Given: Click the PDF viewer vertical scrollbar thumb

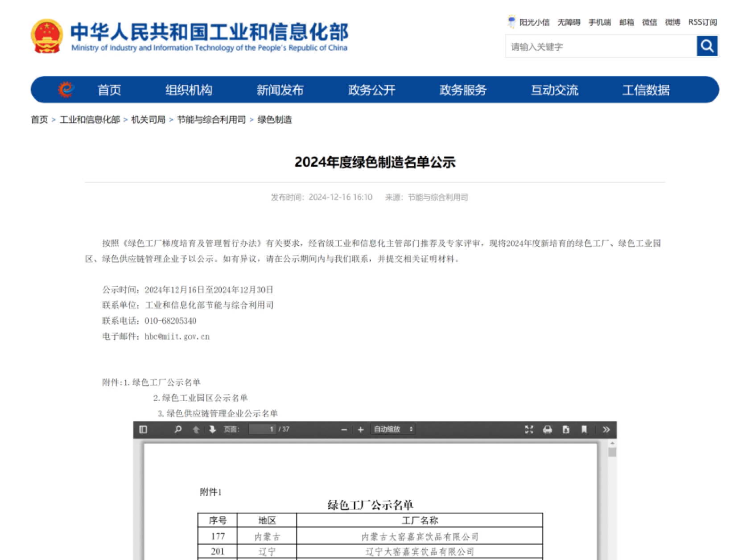Looking at the screenshot, I should click(612, 452).
